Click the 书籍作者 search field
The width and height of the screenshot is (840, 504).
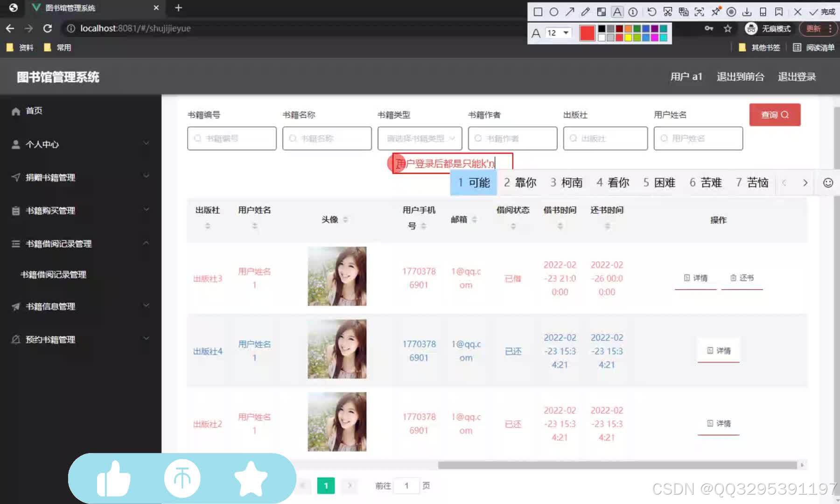click(x=513, y=139)
